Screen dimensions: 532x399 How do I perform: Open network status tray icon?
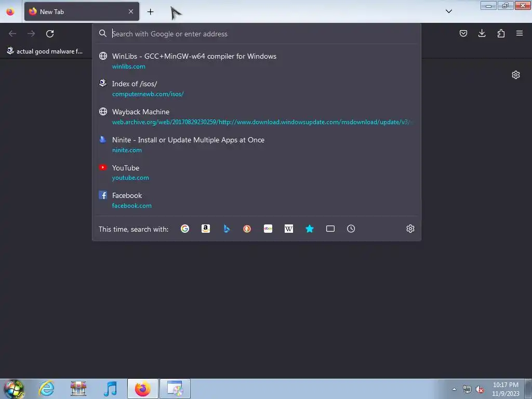pyautogui.click(x=467, y=389)
